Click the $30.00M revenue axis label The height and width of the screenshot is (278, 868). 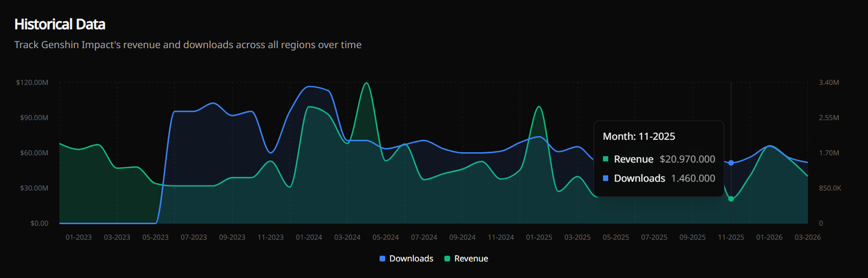point(34,188)
